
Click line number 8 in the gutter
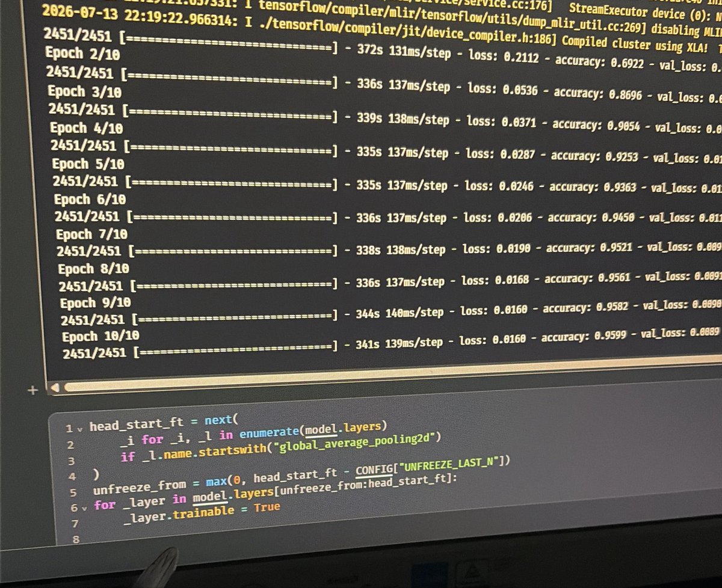pos(76,539)
